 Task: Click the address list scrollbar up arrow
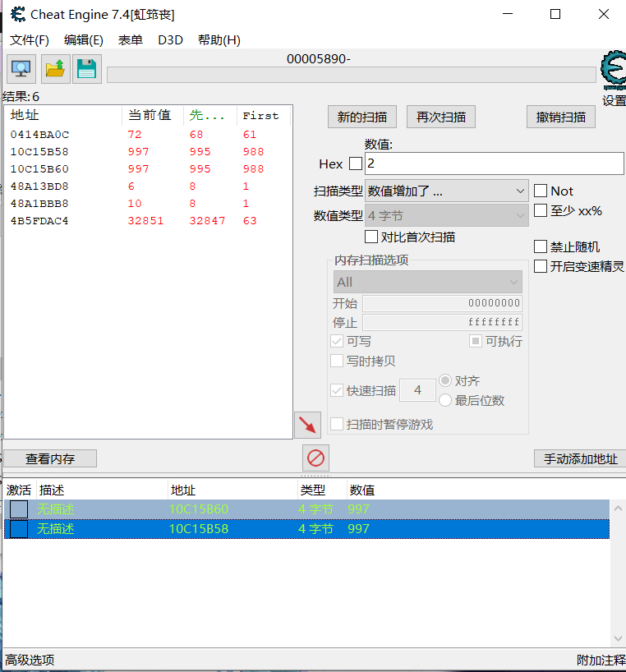tap(618, 509)
